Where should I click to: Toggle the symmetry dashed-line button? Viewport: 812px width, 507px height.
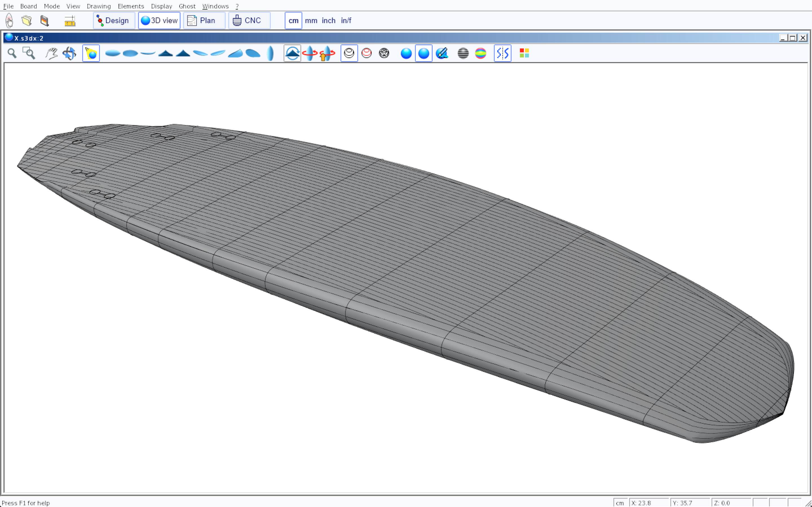tap(502, 53)
